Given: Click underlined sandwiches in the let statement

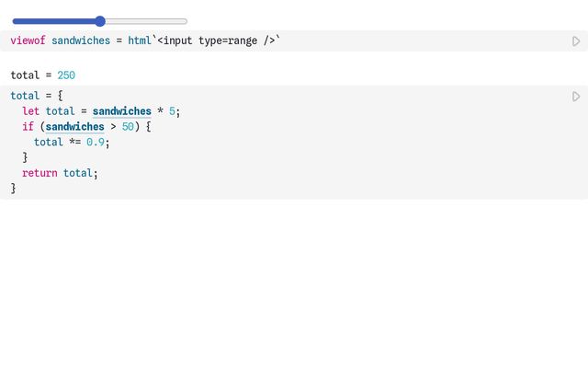Looking at the screenshot, I should [x=121, y=111].
